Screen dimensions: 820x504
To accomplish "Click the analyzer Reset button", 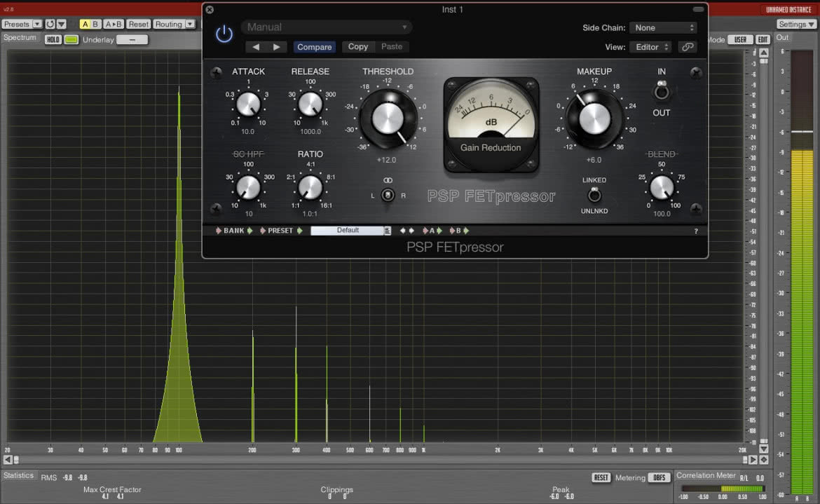I will point(139,24).
